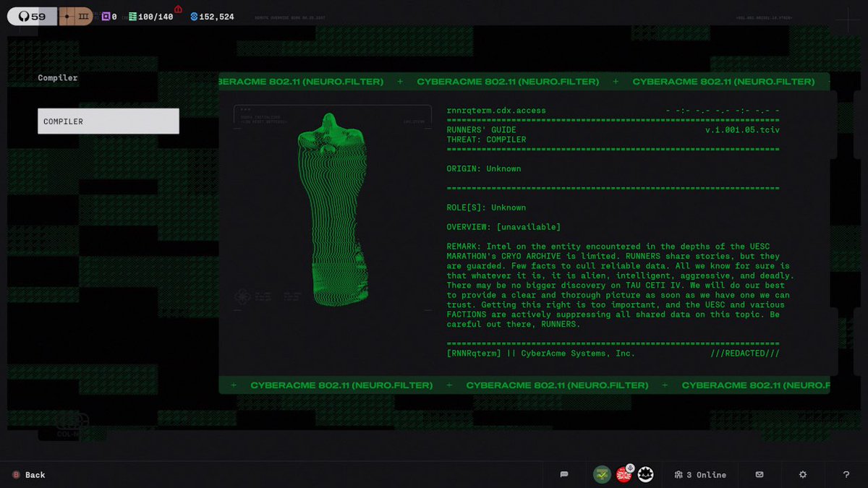The image size is (868, 488).
Task: Click the microphone badge on the red avatar
Action: tap(631, 468)
